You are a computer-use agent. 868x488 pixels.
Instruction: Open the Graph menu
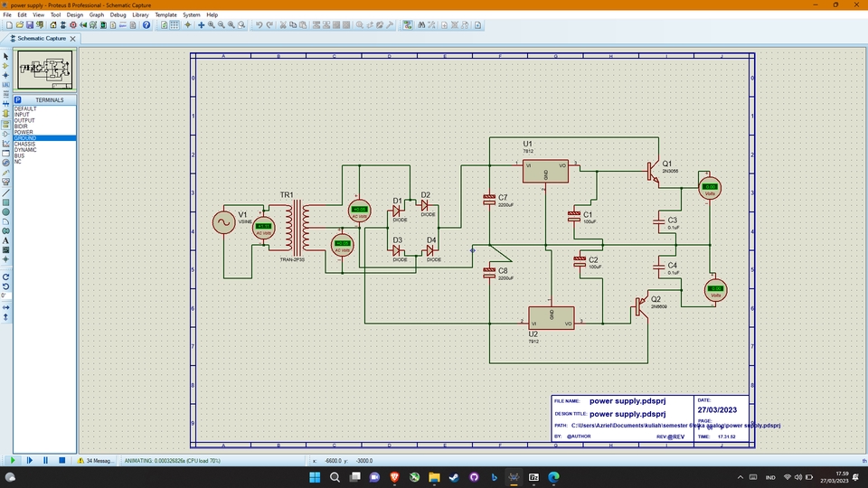97,15
